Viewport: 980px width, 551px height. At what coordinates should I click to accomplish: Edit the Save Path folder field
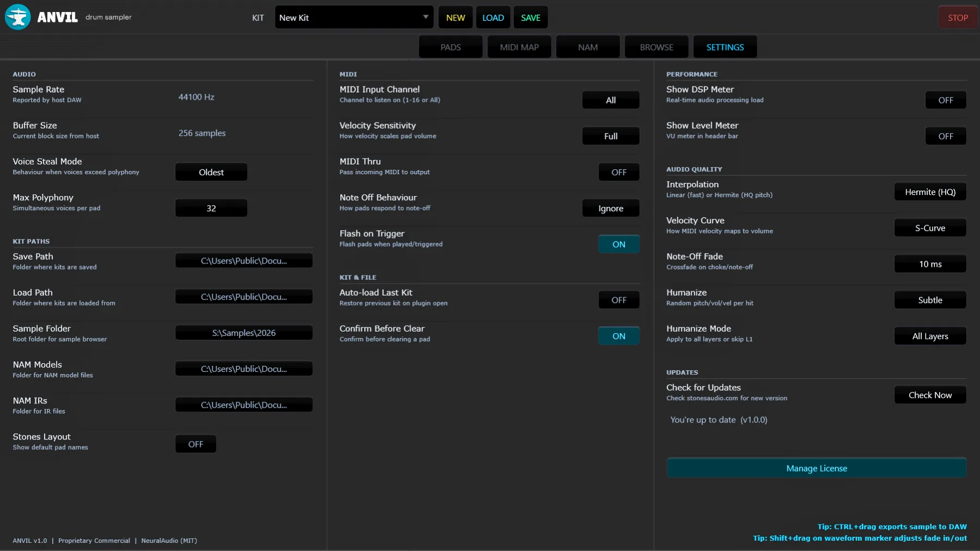coord(244,261)
